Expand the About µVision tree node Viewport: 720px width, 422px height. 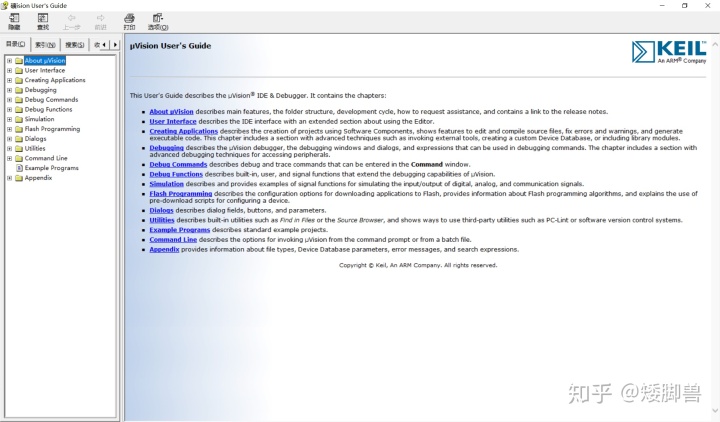(x=9, y=61)
